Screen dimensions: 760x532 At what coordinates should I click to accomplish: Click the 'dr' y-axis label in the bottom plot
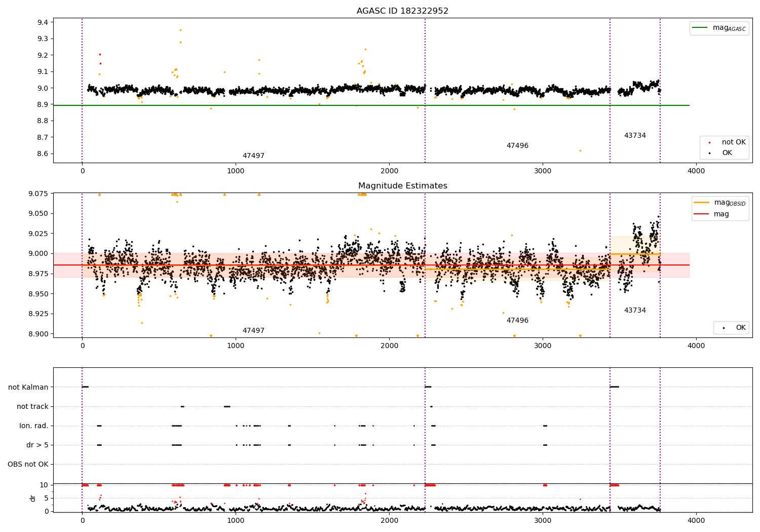pos(33,498)
